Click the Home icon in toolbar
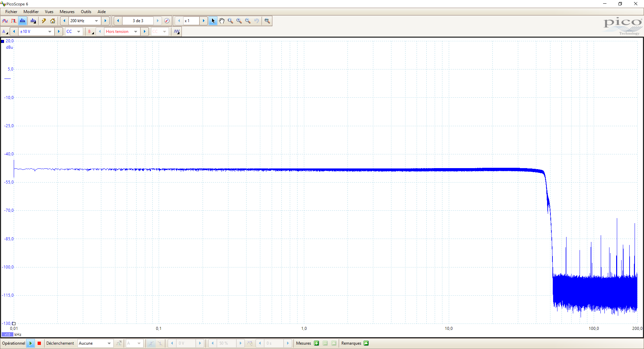644x349 pixels. coord(53,21)
